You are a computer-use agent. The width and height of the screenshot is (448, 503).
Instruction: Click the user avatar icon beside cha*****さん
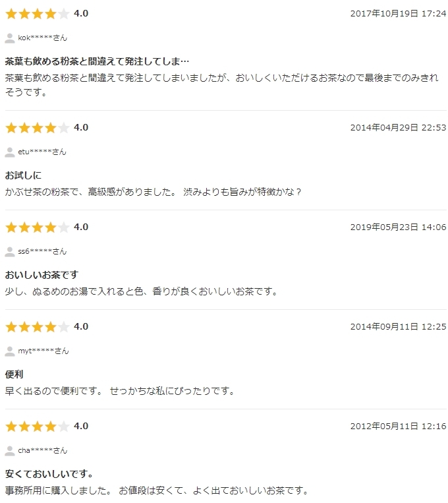coord(10,450)
